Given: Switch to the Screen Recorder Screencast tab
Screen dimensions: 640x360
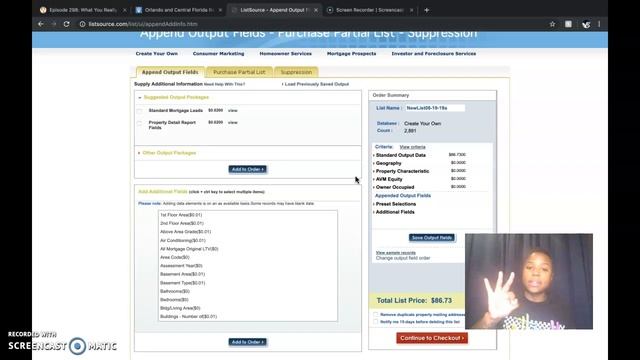Looking at the screenshot, I should [x=369, y=10].
